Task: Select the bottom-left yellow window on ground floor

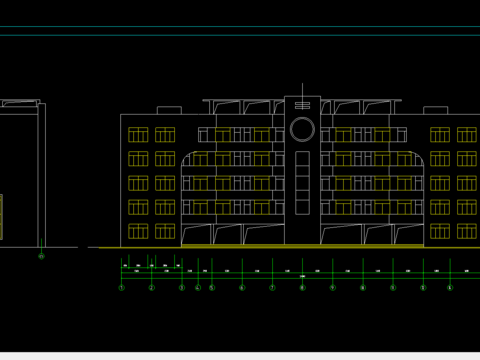Action: [138, 231]
